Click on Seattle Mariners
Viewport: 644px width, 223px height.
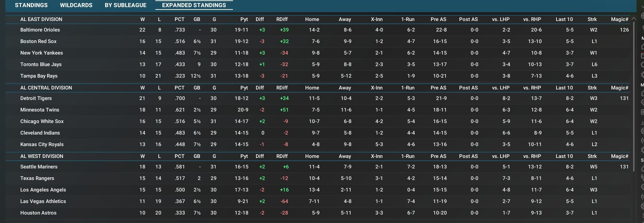[39, 167]
